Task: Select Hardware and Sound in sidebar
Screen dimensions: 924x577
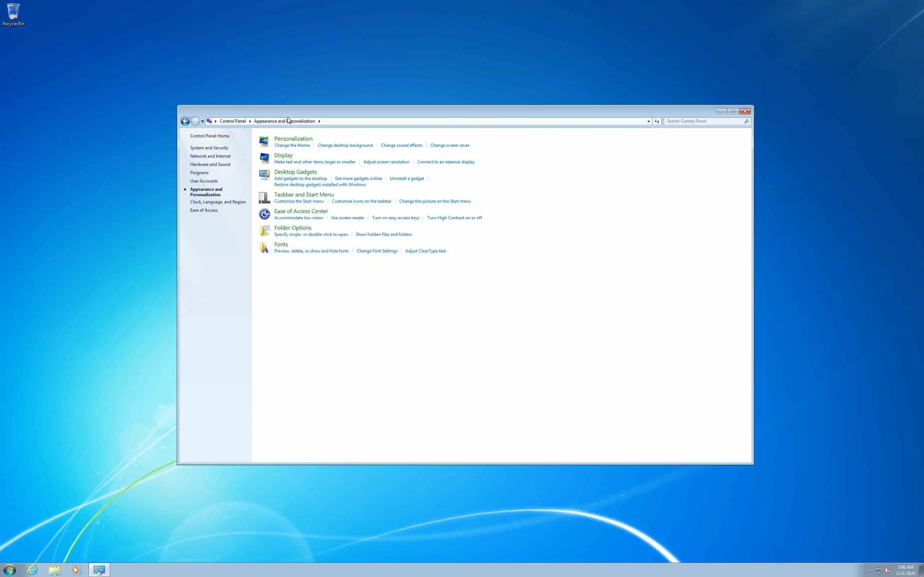Action: pos(210,164)
